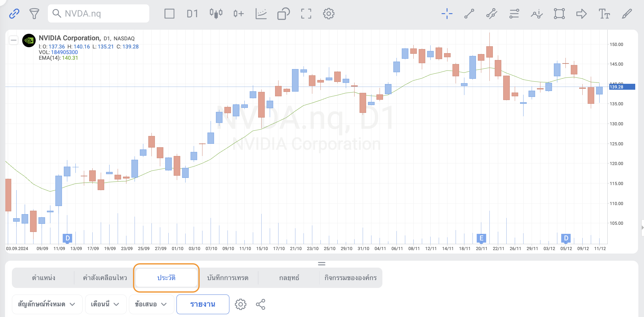This screenshot has height=317, width=644.
Task: Change the D1 timeframe
Action: 192,14
